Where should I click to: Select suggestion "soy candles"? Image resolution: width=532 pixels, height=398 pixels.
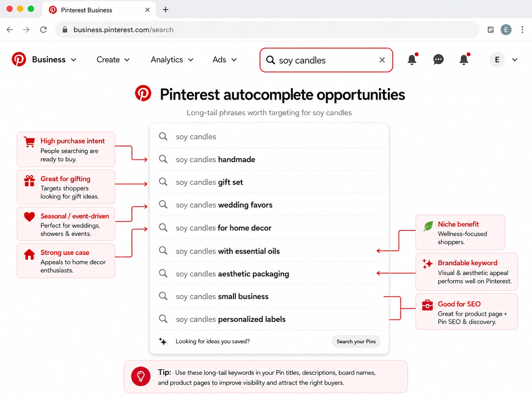tap(269, 137)
